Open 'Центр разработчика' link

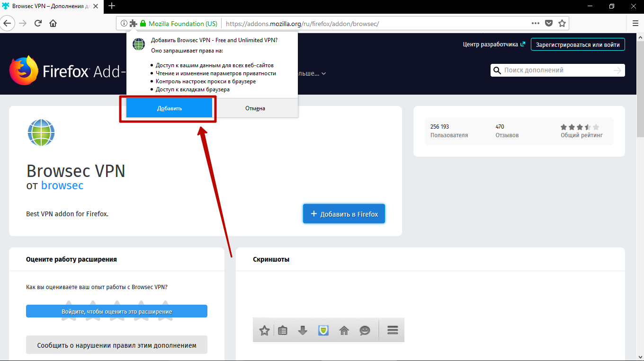494,44
